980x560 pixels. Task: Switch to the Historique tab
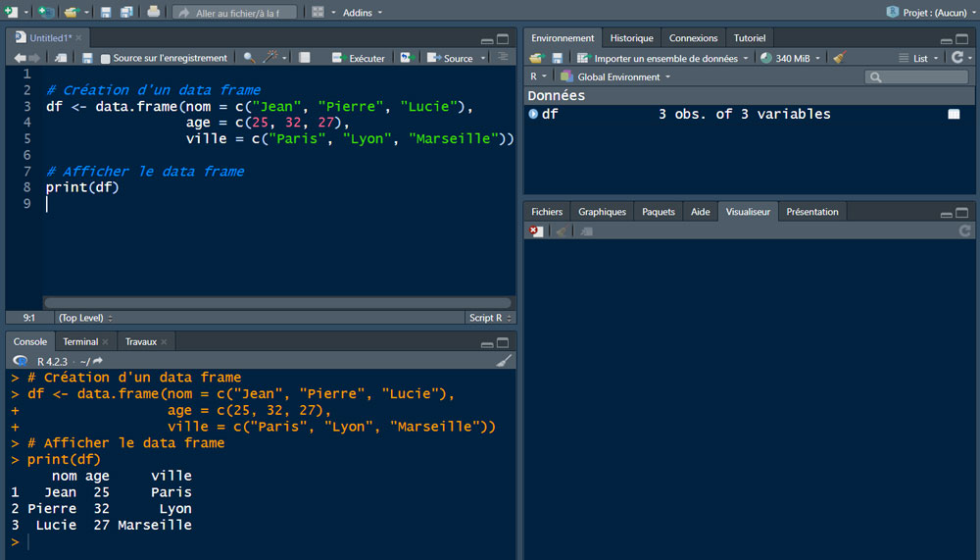(x=631, y=38)
